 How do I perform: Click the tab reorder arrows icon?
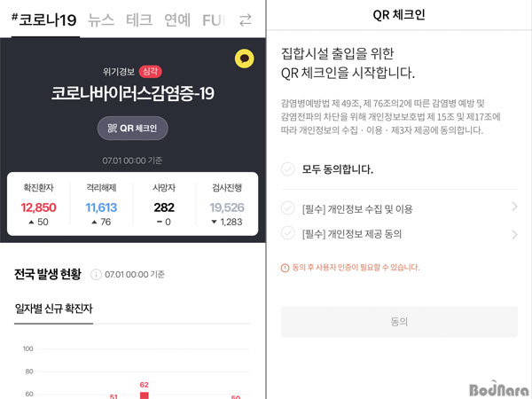click(x=246, y=20)
